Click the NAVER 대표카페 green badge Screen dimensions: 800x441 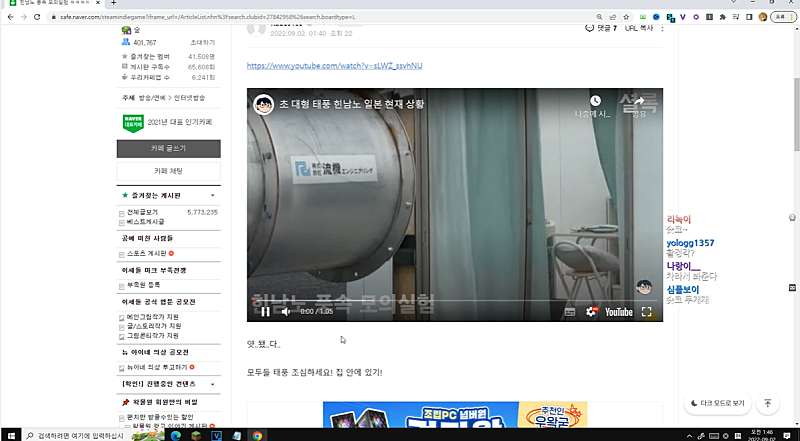click(x=133, y=123)
